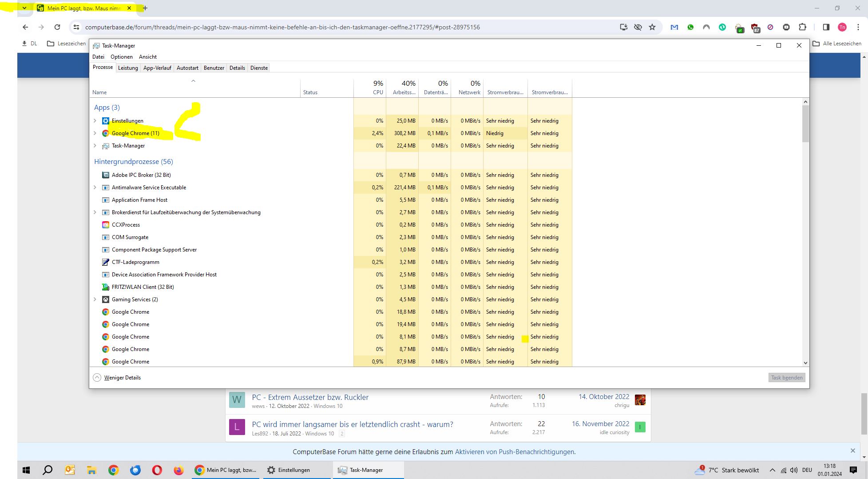Switch to the Autostart tab
This screenshot has height=479, width=868.
(187, 68)
